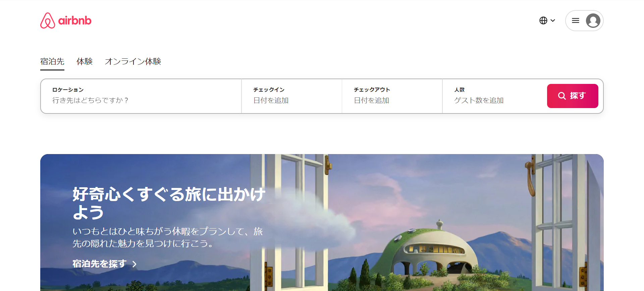644x291 pixels.
Task: Follow the 宿泊先を探す link
Action: click(105, 264)
